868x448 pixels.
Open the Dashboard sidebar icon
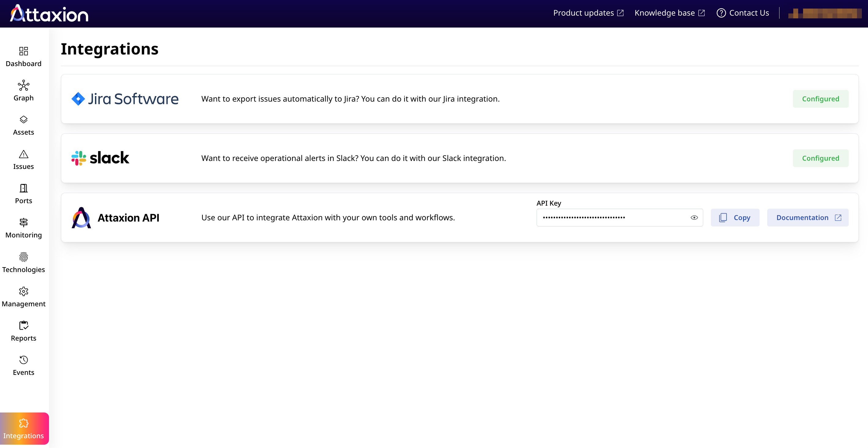click(x=24, y=51)
